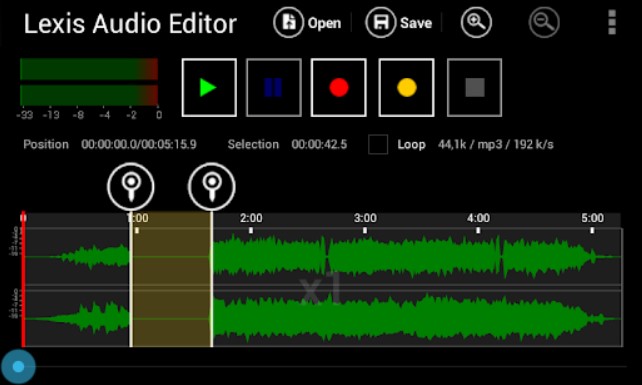Select the right selection marker pin

212,187
